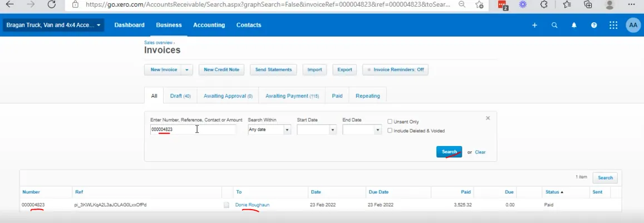Reload the page with the refresh icon
The image size is (644, 223).
click(x=51, y=4)
